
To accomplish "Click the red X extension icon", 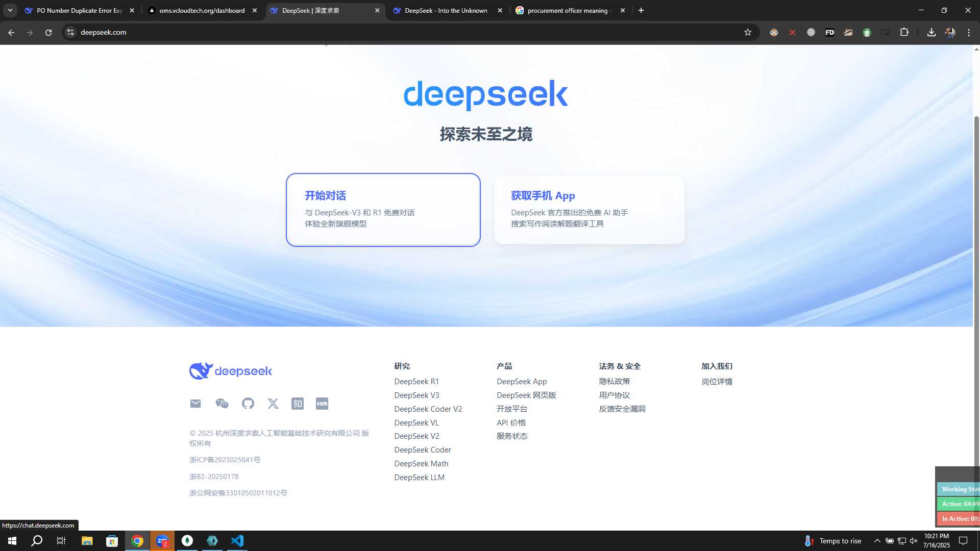I will coord(792,32).
